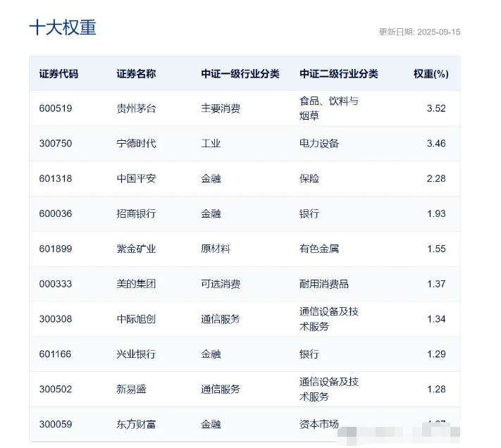501x448 pixels.
Task: Click the weight value 3.52
Action: [436, 108]
